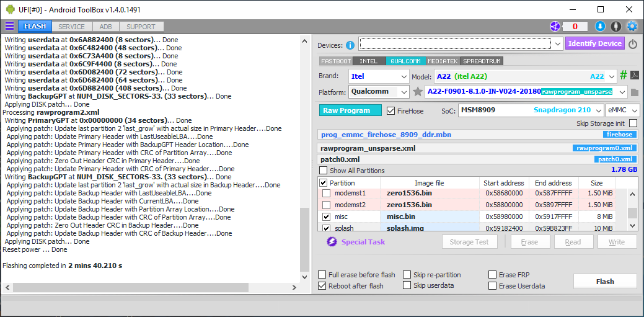Open the Special Task link
This screenshot has width=644, height=317.
(363, 242)
